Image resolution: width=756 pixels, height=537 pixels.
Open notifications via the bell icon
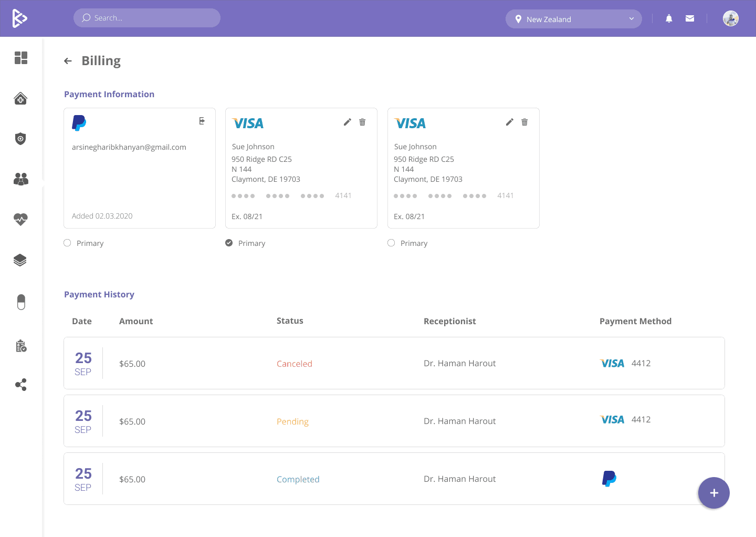click(x=668, y=18)
